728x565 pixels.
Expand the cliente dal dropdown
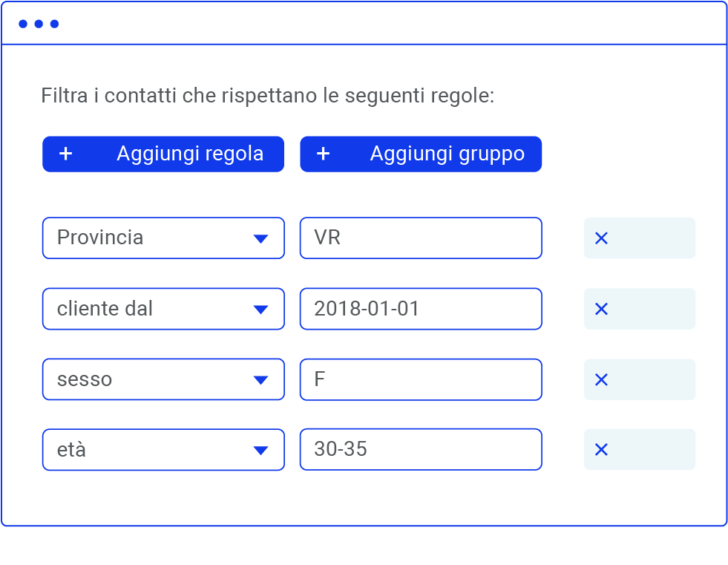point(261,308)
